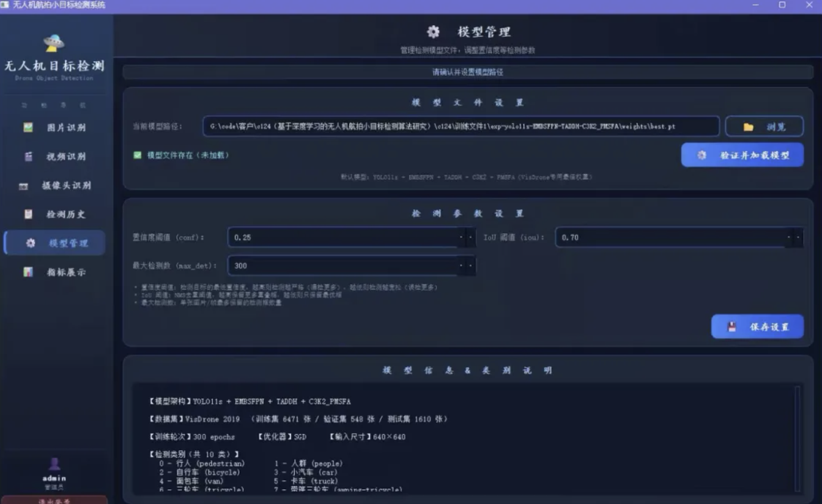
Task: Click the 【数据集】VisDrone 2019 line
Action: (298, 419)
